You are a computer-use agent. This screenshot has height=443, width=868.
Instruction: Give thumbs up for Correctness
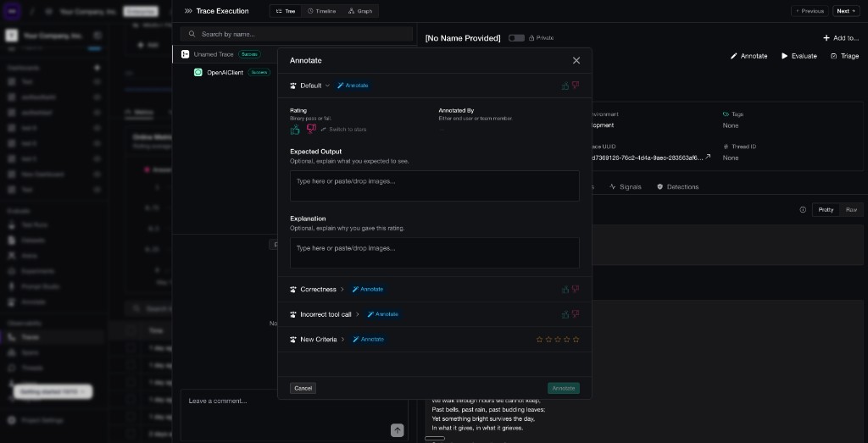coord(565,289)
